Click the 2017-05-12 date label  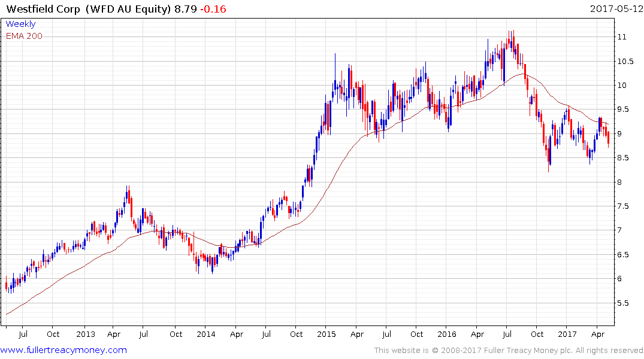click(x=616, y=8)
